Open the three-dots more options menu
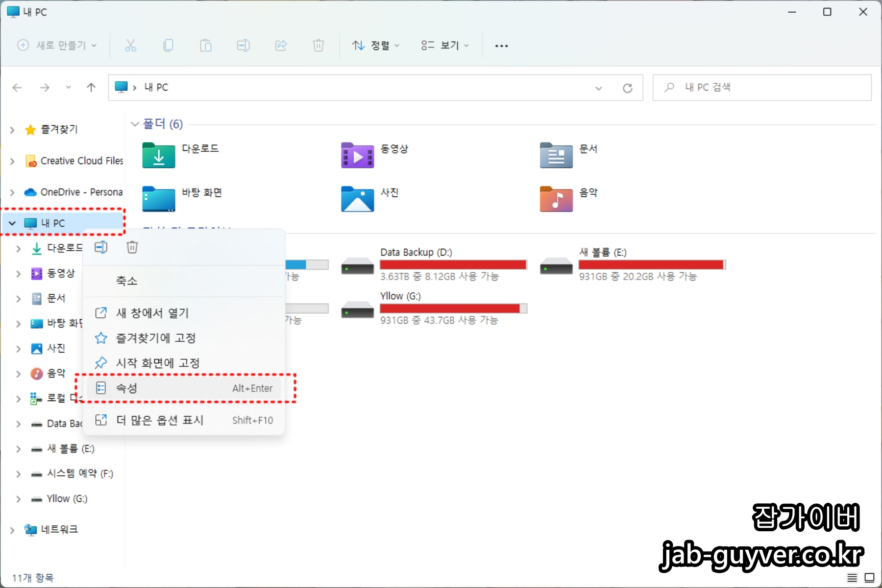The height and width of the screenshot is (588, 882). [501, 46]
